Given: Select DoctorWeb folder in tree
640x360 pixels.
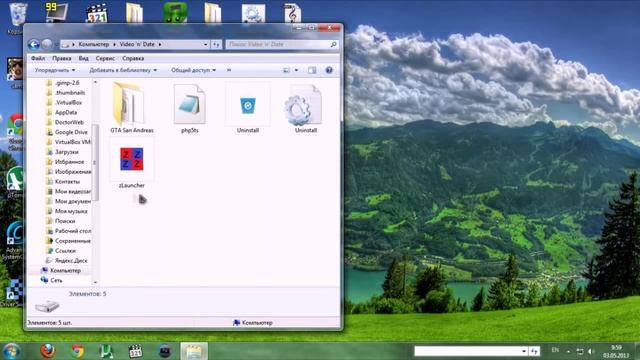Looking at the screenshot, I should tap(65, 122).
